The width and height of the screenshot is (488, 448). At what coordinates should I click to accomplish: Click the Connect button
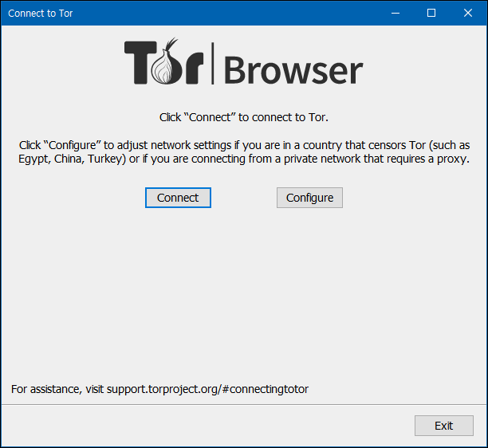click(178, 198)
